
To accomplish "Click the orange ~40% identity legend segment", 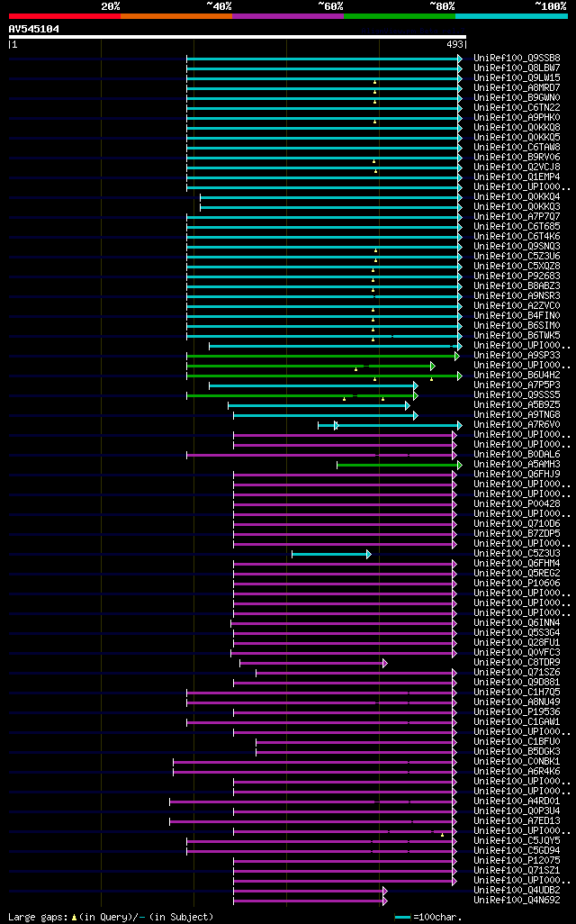I will (x=176, y=16).
